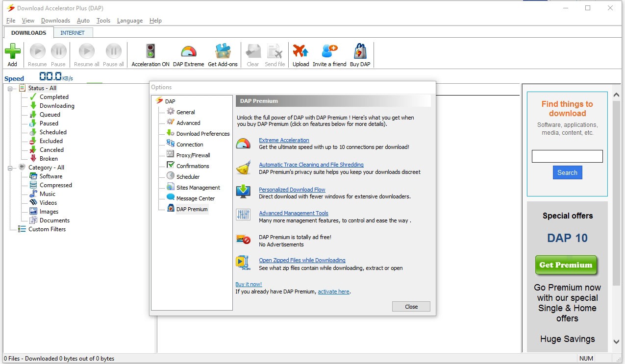625x364 pixels.
Task: Select Images category
Action: point(49,212)
